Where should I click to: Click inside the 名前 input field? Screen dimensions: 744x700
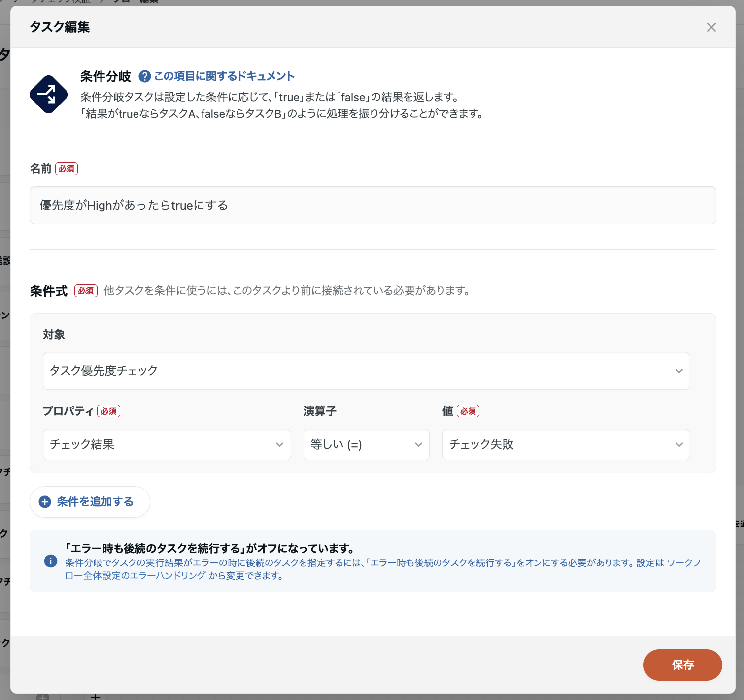(372, 205)
